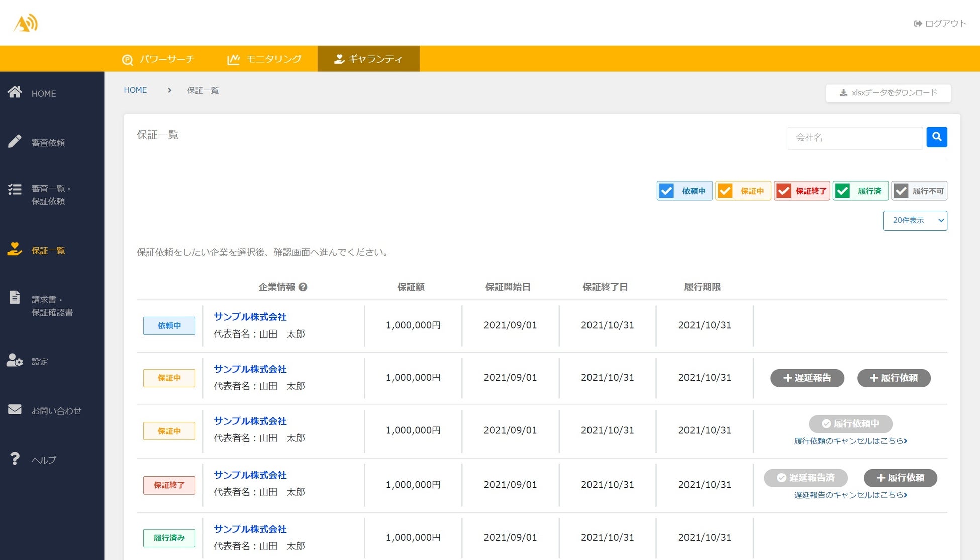The height and width of the screenshot is (560, 980).
Task: Click the pencil icon for 審査依頼
Action: [15, 141]
